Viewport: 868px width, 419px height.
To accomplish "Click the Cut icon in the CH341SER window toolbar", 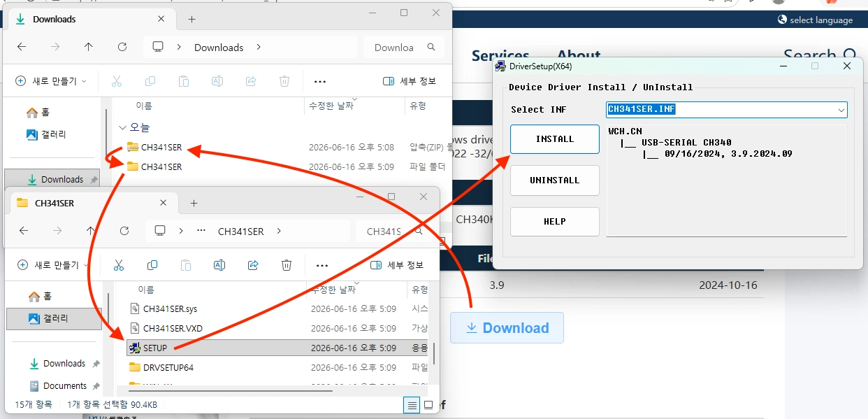I will (x=119, y=265).
